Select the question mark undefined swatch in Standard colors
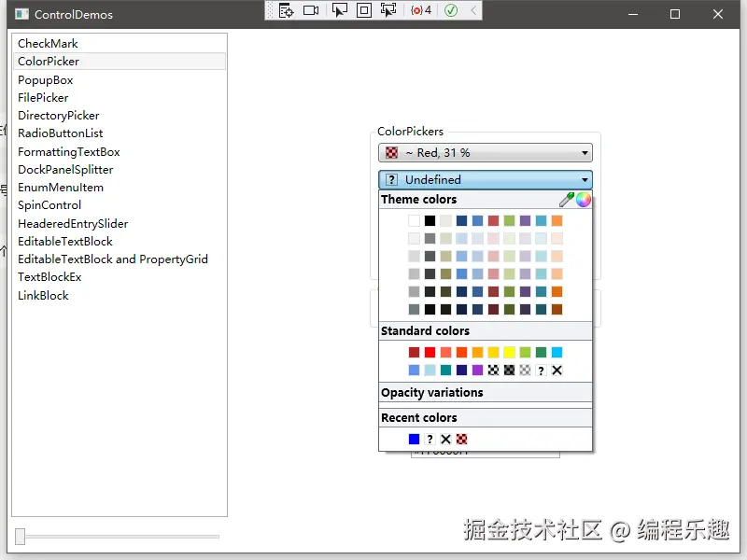This screenshot has width=747, height=560. pyautogui.click(x=541, y=370)
